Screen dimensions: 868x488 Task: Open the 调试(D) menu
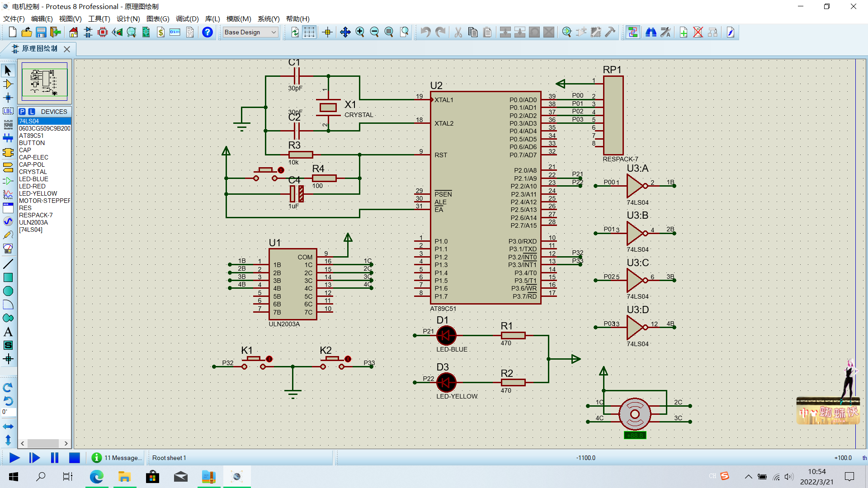(x=187, y=19)
